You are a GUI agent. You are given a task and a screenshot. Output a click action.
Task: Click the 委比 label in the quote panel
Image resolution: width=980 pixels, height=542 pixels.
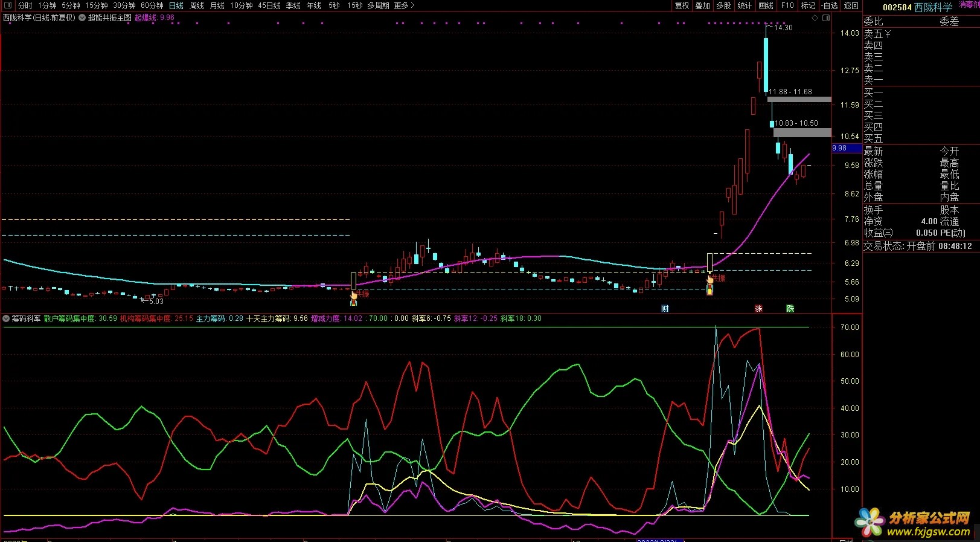873,21
